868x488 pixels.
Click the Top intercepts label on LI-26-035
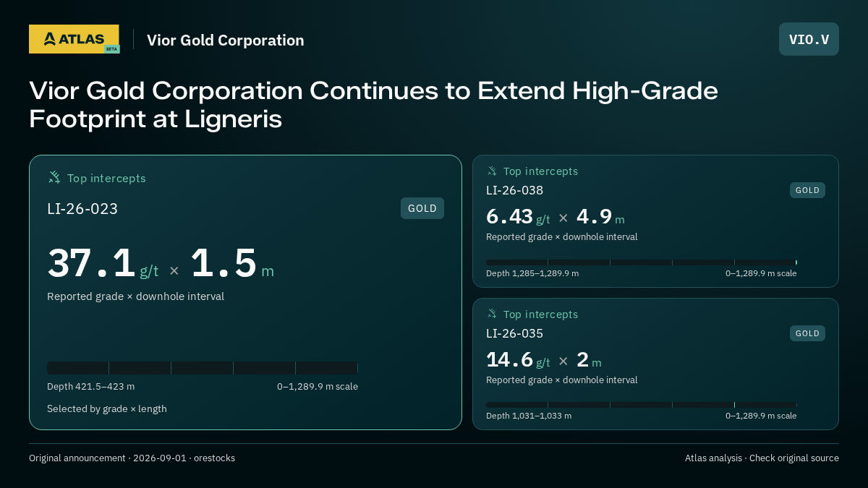click(540, 314)
